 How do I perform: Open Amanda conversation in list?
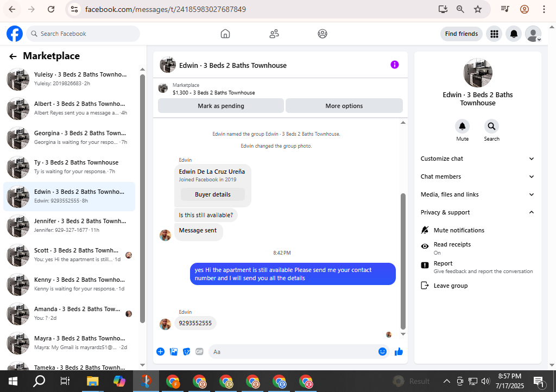click(x=69, y=314)
